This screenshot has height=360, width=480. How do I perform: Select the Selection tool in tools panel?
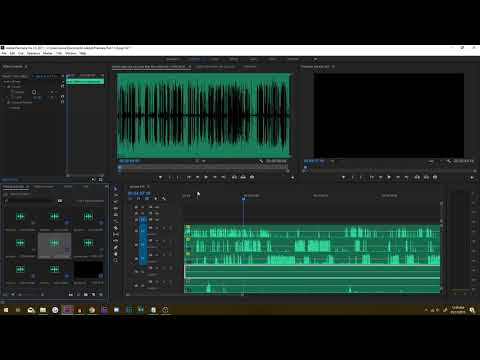116,189
